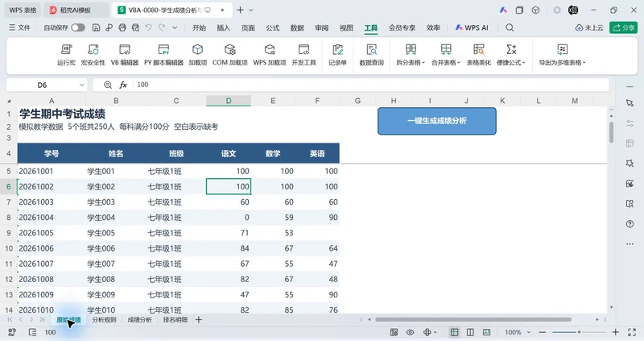This screenshot has width=644, height=341.
Task: Switch to the Data (数据) tab
Action: point(297,27)
